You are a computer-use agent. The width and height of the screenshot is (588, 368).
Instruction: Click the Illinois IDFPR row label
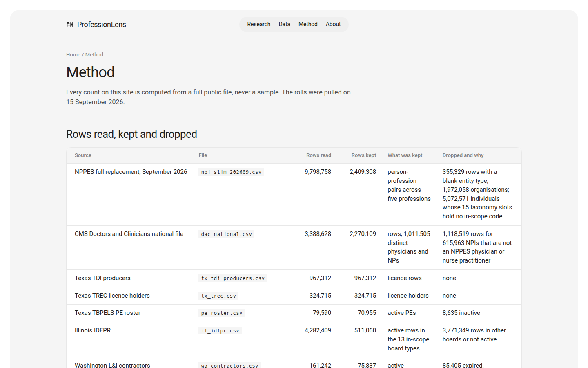[x=93, y=330]
